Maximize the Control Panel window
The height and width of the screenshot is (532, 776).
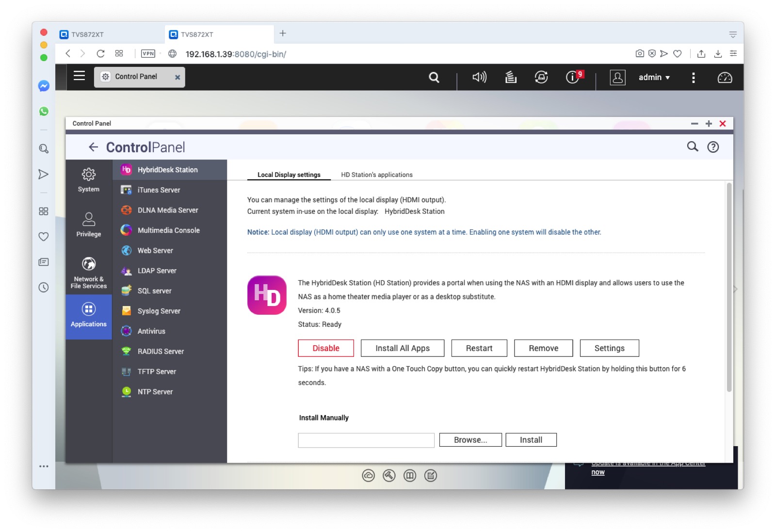(x=709, y=124)
